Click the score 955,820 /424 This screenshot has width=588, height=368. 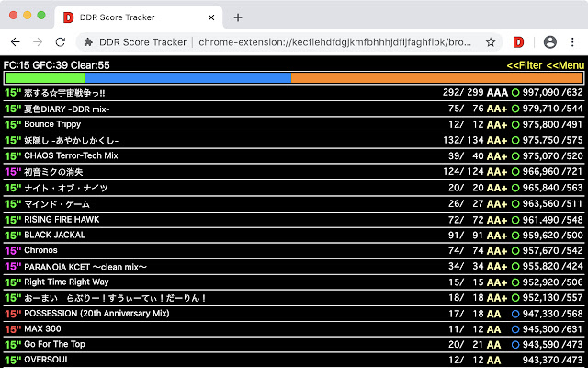553,267
